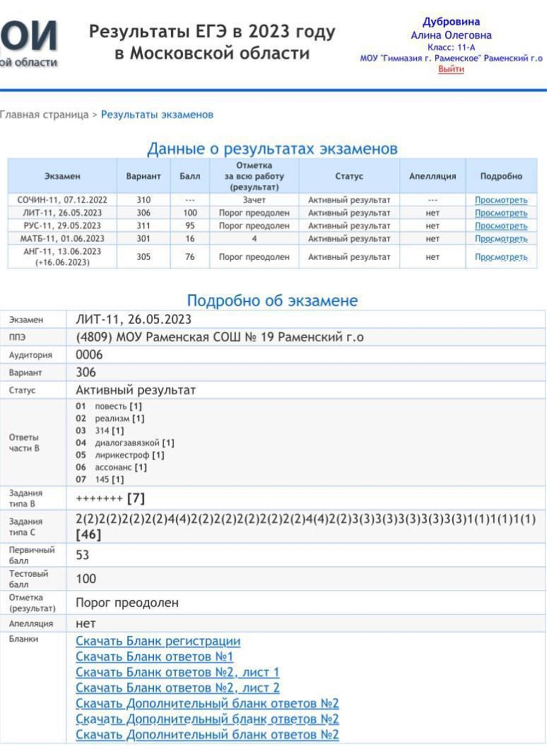This screenshot has height=756, width=547.
Task: Click variant 311 in РУС-11 row
Action: pos(143,226)
